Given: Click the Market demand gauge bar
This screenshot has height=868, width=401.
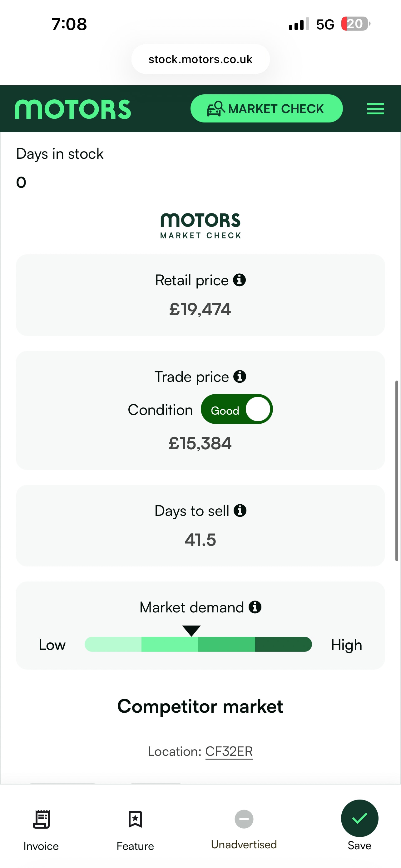Looking at the screenshot, I should pos(198,644).
